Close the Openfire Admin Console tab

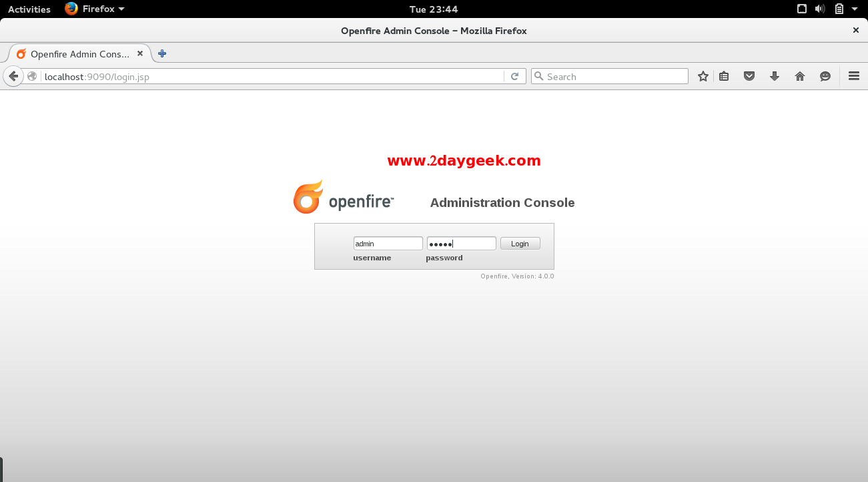click(x=140, y=53)
